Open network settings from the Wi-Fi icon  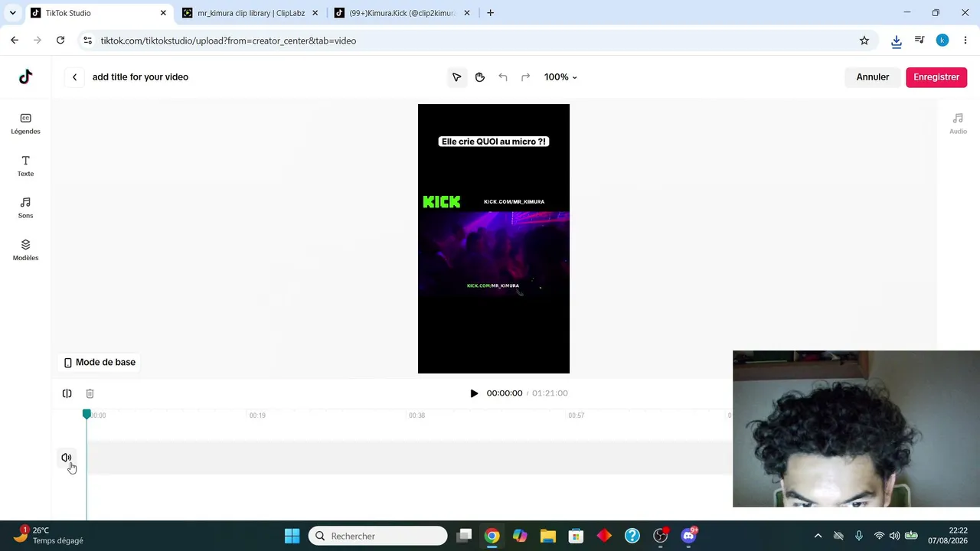point(879,536)
